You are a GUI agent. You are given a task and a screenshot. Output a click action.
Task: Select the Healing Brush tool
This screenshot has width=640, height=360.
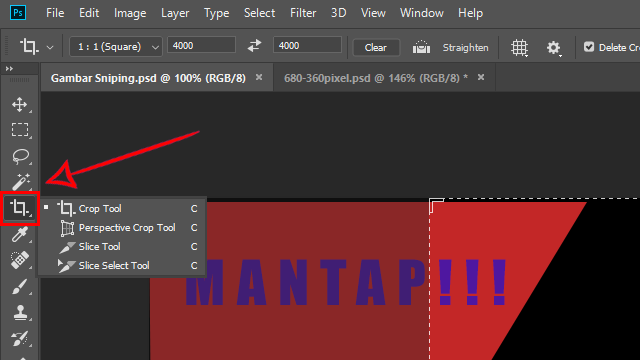[x=20, y=260]
